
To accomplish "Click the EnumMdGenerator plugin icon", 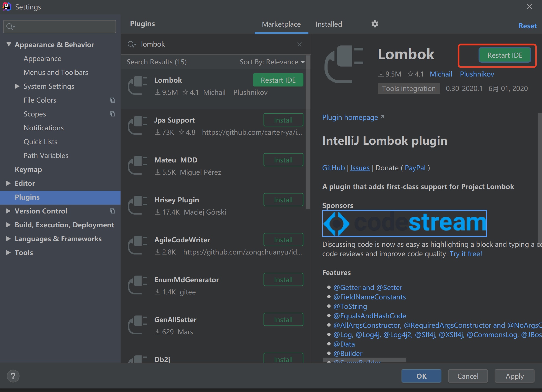I will [137, 286].
